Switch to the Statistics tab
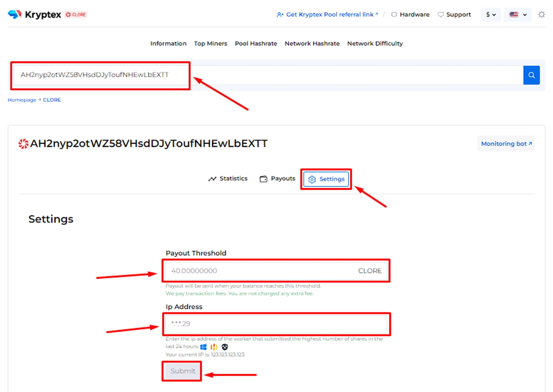 [228, 179]
